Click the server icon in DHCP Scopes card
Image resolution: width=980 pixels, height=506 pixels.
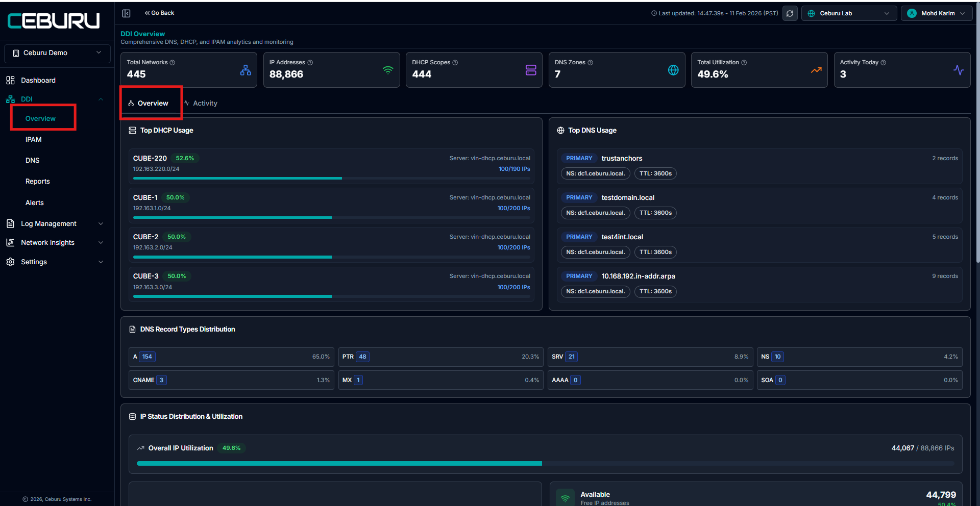(x=531, y=70)
